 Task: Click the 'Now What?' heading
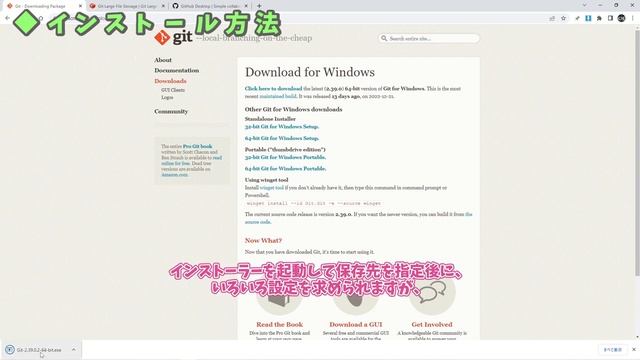pyautogui.click(x=263, y=240)
